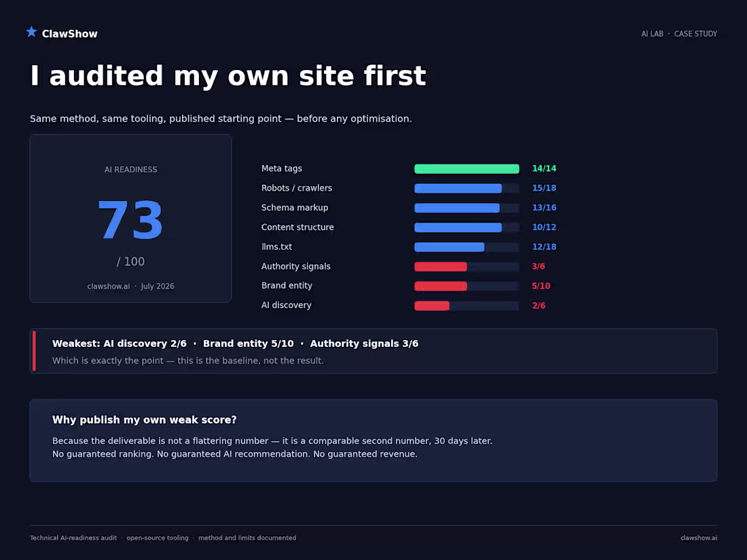Click the 14/14 score value
This screenshot has width=747, height=560.
click(544, 168)
